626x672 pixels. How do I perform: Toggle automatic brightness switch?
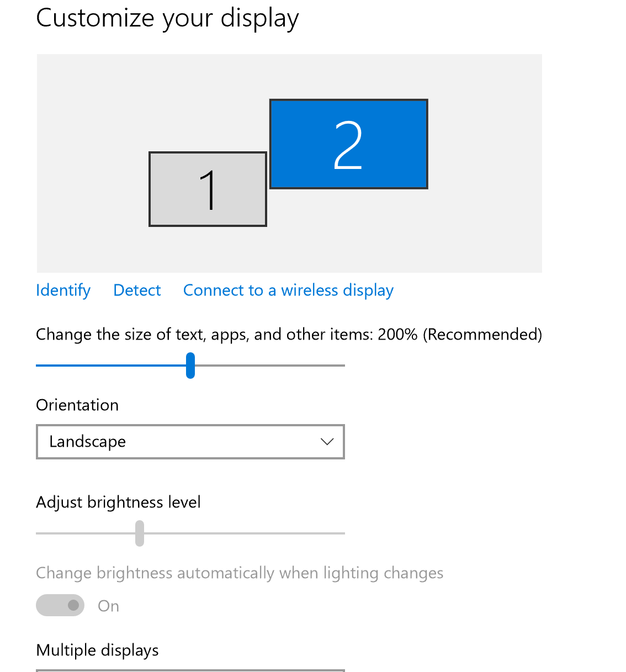click(60, 605)
